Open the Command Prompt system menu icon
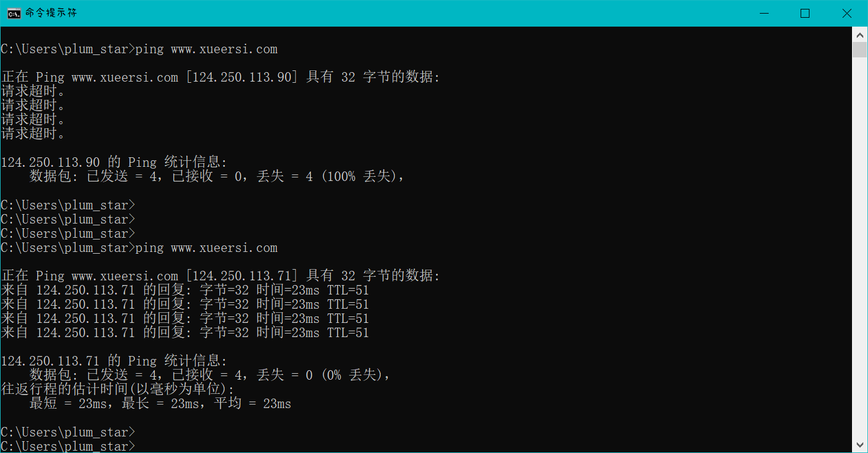Viewport: 868px width, 453px height. 13,13
